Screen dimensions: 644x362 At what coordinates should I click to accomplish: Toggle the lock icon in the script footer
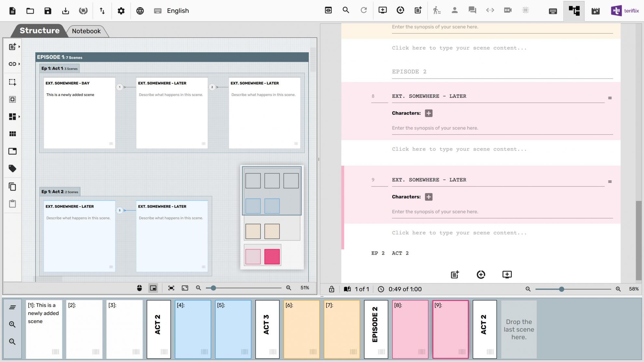click(331, 289)
